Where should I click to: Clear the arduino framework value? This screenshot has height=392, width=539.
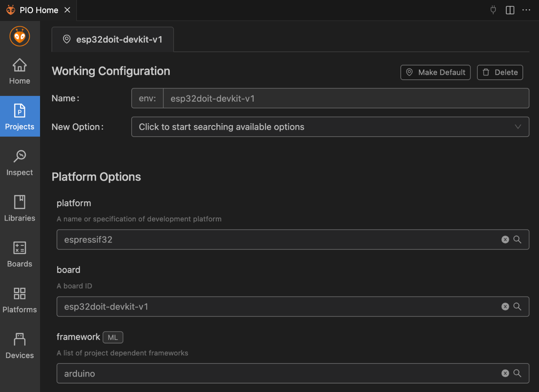[505, 374]
